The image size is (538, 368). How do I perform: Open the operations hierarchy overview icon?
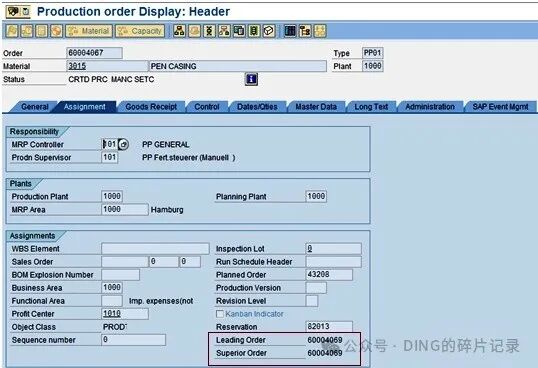179,31
